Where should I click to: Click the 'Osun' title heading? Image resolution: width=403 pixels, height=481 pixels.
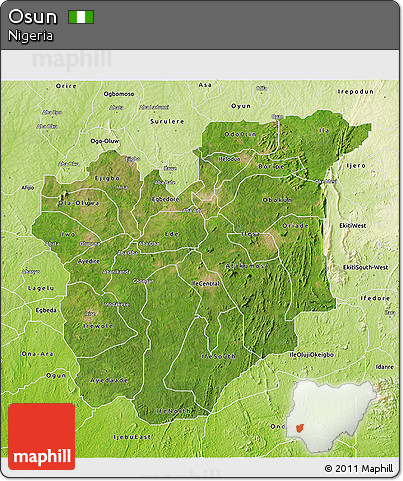[x=33, y=17]
